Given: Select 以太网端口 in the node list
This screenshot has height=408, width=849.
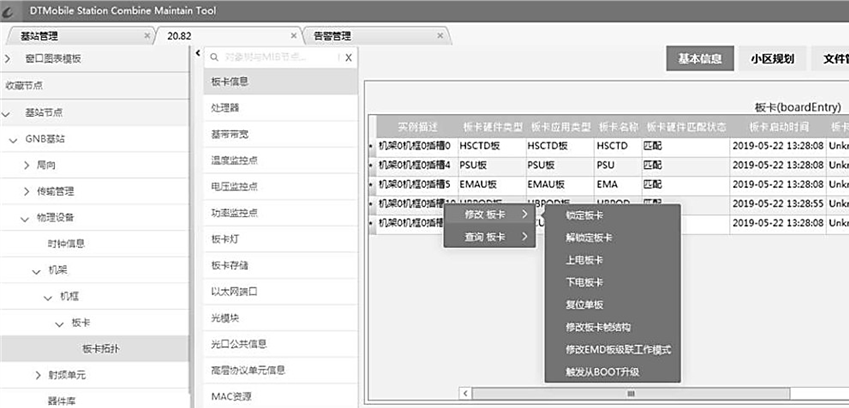Looking at the screenshot, I should coord(280,292).
